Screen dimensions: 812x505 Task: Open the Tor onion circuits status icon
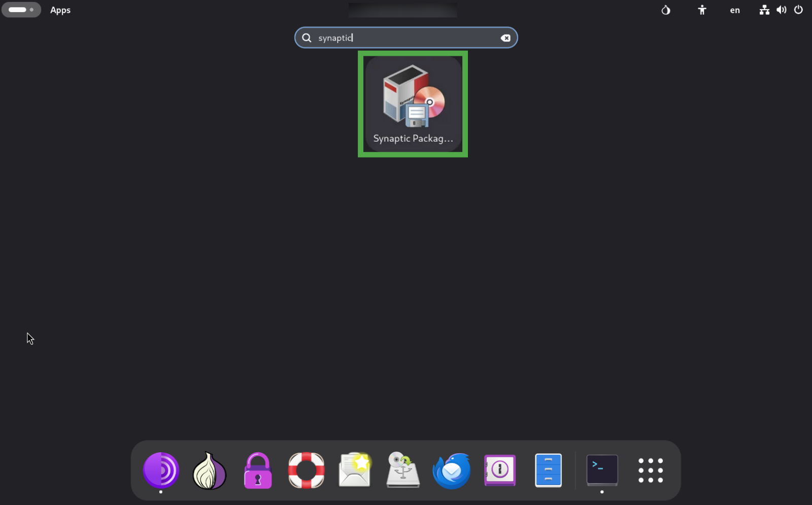pyautogui.click(x=666, y=10)
